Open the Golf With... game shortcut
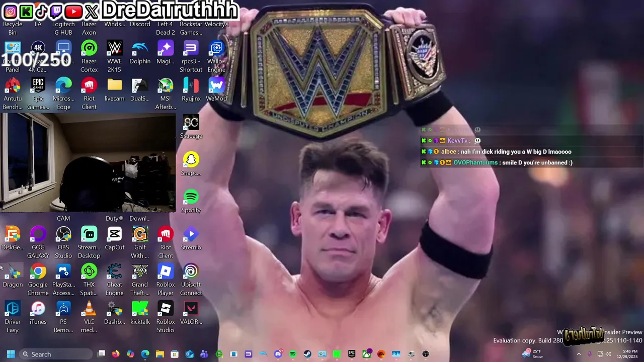Viewport: 644px width, 362px height. [x=140, y=243]
